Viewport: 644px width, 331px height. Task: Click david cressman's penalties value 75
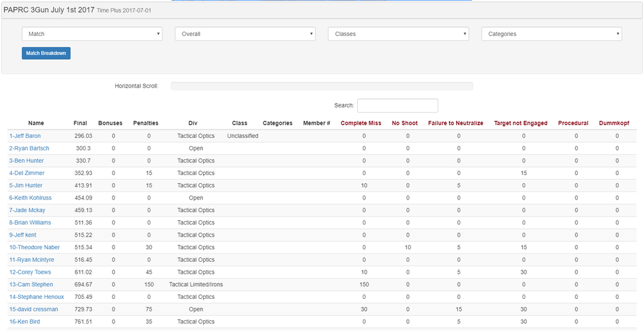(x=149, y=309)
